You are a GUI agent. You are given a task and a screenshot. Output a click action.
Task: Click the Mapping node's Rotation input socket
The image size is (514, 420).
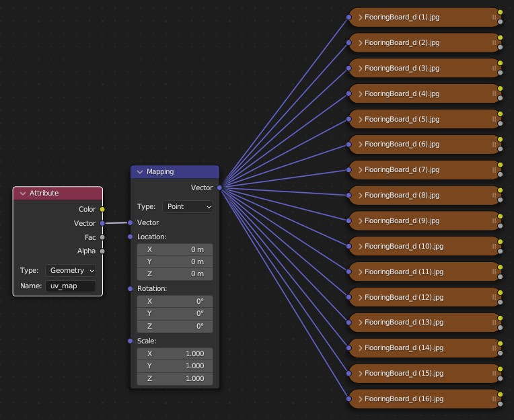(x=131, y=288)
